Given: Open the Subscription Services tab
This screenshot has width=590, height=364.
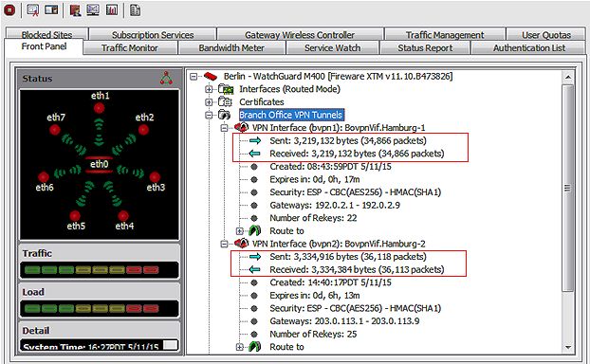Looking at the screenshot, I should [x=153, y=34].
